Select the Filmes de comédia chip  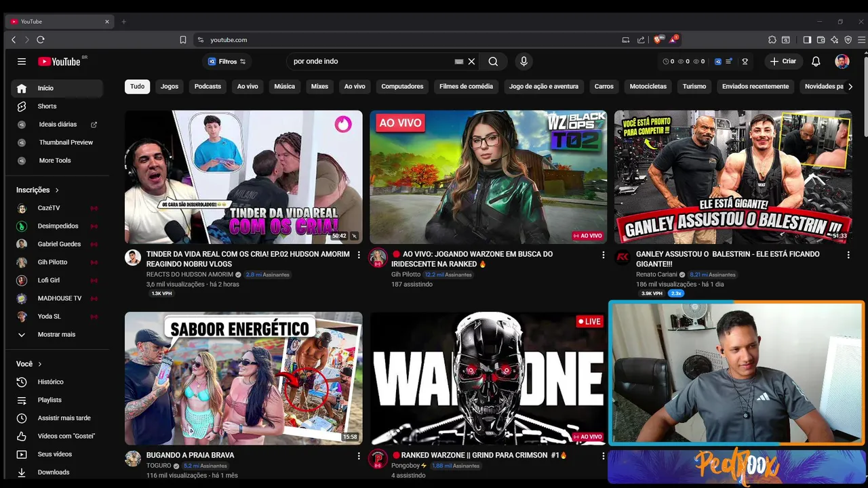coord(466,87)
